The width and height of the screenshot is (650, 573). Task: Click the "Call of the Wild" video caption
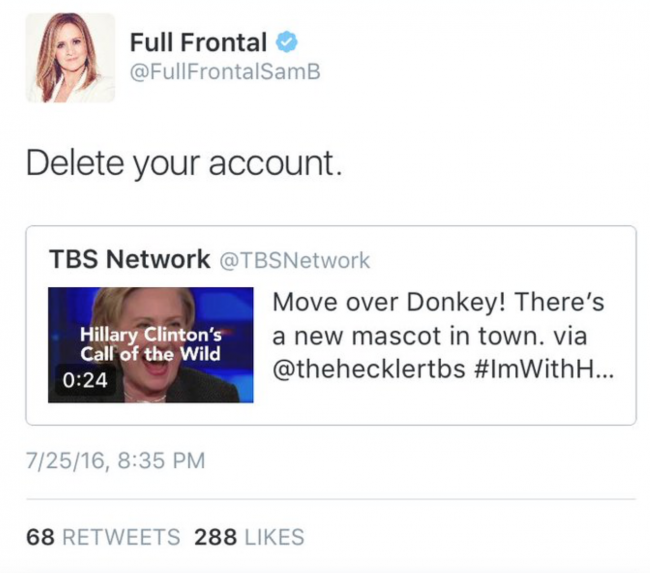[151, 354]
